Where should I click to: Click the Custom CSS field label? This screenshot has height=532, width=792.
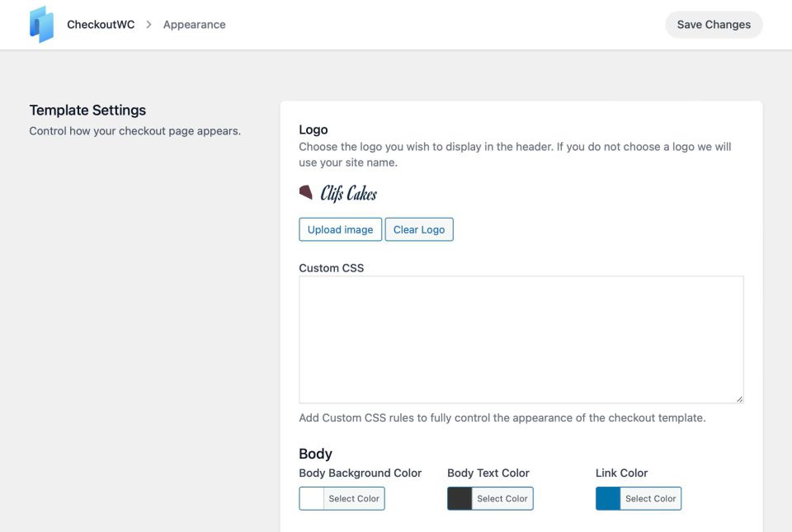tap(331, 268)
